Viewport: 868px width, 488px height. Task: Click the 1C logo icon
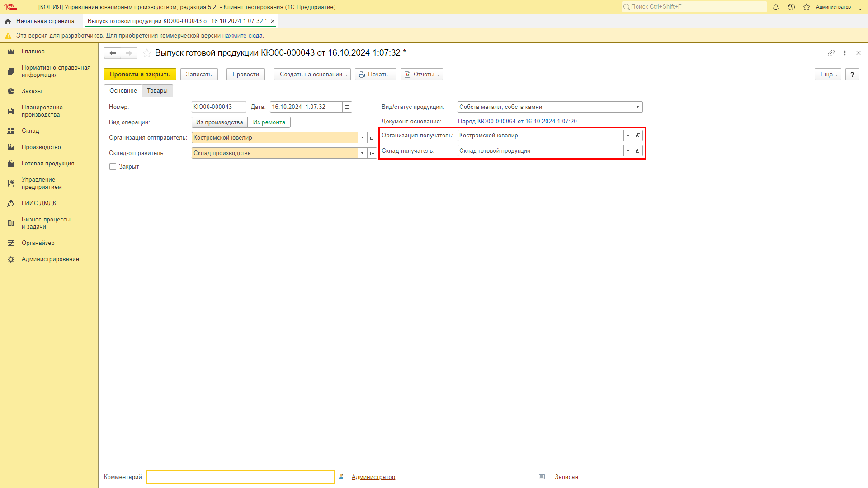[x=10, y=7]
